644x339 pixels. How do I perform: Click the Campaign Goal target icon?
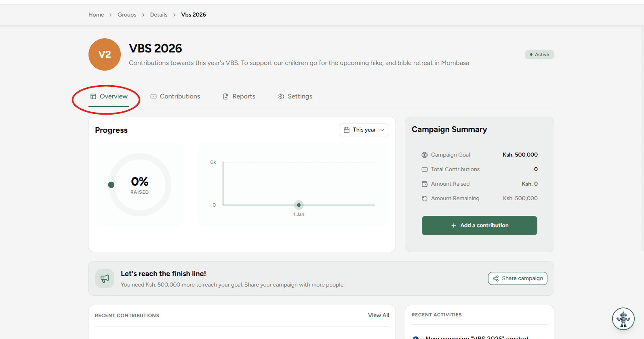pyautogui.click(x=425, y=155)
